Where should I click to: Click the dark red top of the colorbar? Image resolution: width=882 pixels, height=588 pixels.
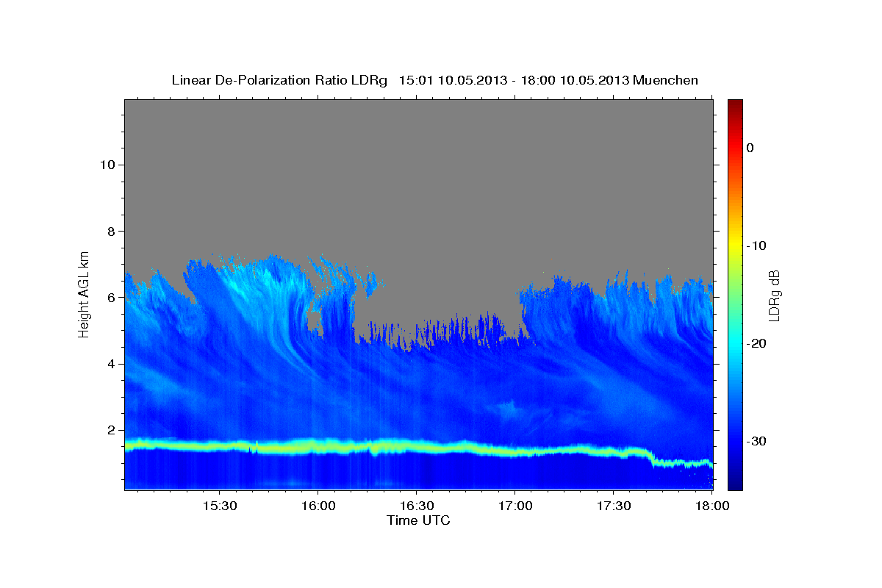click(x=735, y=105)
